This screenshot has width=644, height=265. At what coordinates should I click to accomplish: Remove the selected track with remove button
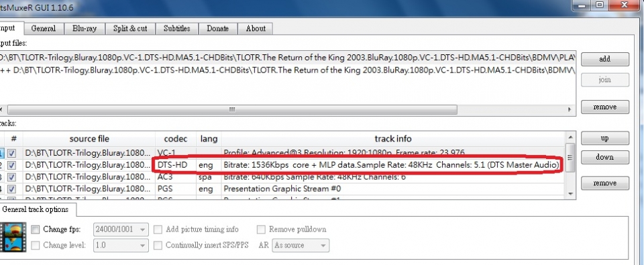[x=604, y=183]
